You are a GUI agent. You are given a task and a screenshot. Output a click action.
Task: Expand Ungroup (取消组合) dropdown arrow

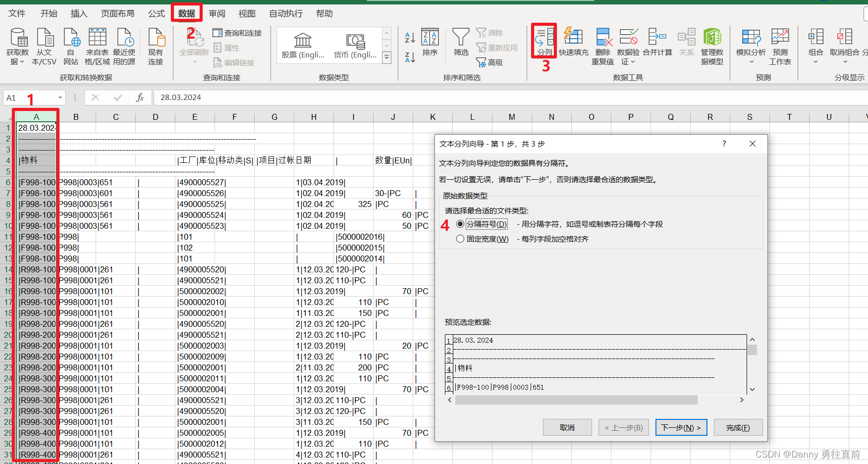pos(845,62)
